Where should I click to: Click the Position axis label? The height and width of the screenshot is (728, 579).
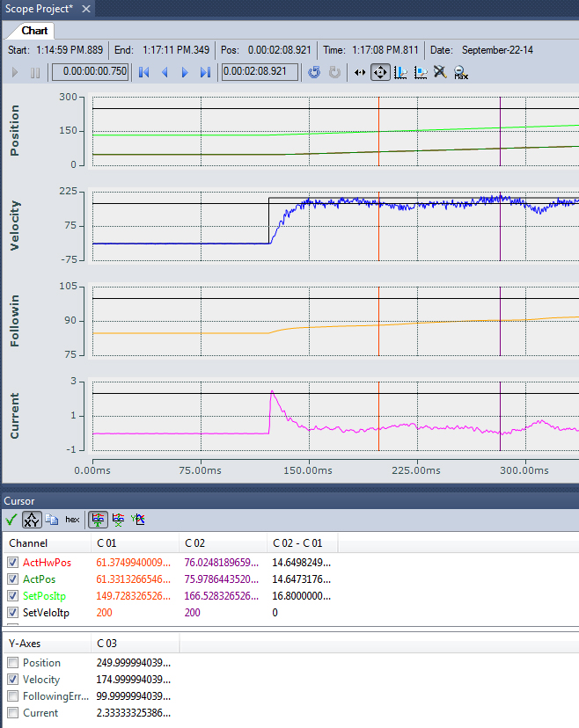coord(15,130)
